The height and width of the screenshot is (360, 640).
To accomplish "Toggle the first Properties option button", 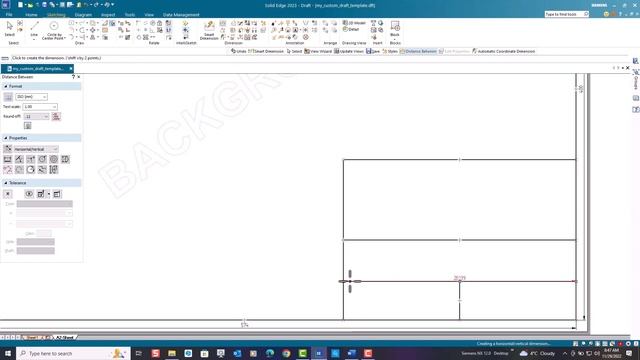I will coord(8,159).
